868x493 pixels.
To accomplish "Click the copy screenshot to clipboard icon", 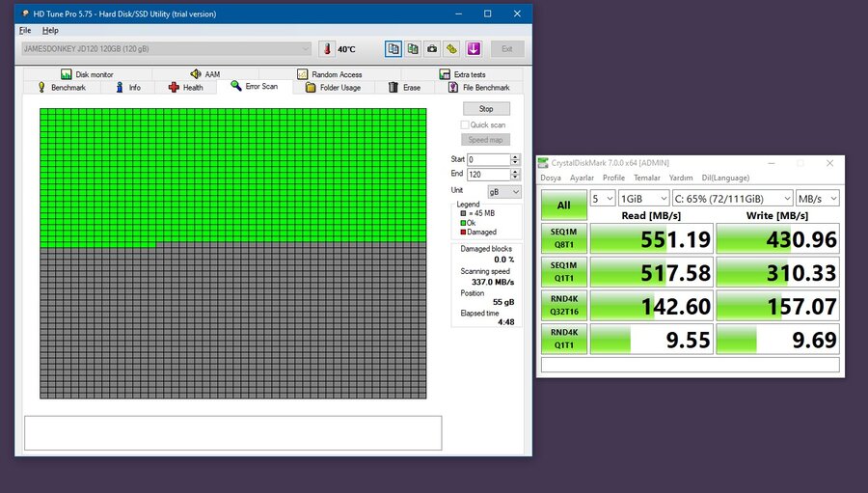I will tap(413, 49).
